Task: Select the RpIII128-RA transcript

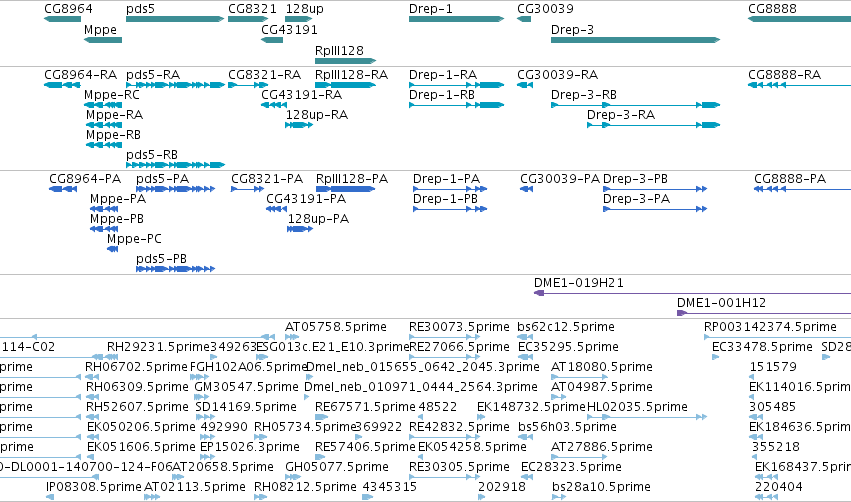Action: (345, 85)
